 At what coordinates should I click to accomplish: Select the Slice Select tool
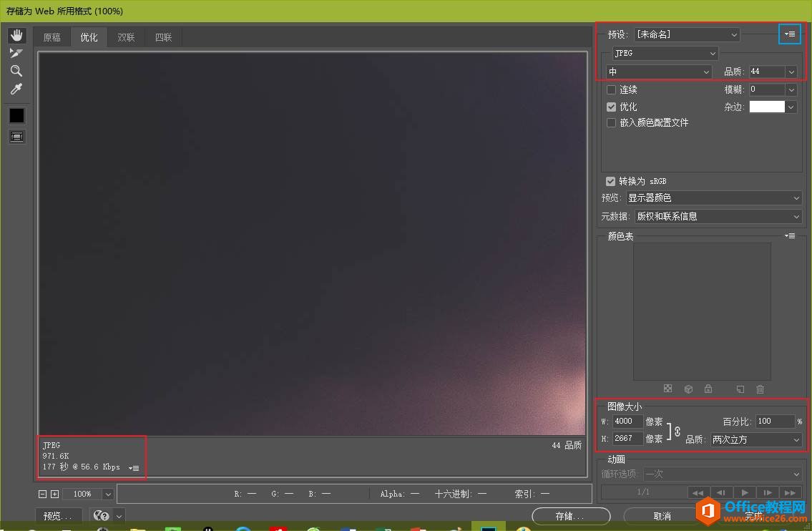pyautogui.click(x=16, y=53)
